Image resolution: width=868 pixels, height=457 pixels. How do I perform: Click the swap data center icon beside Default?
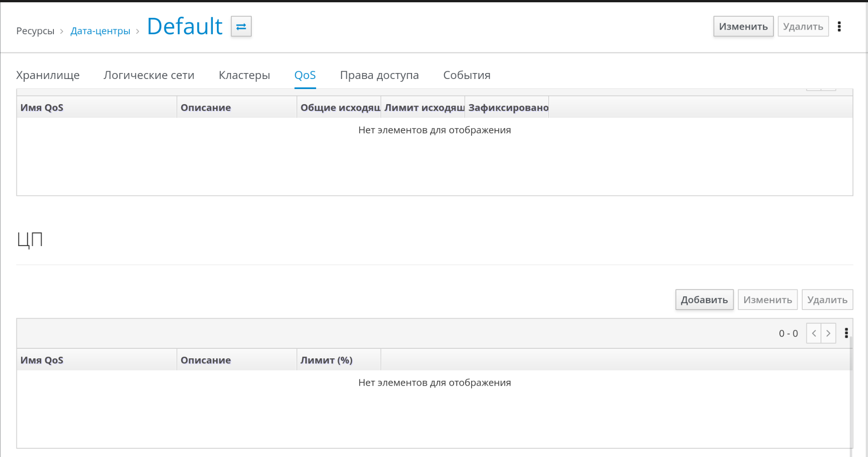(241, 26)
